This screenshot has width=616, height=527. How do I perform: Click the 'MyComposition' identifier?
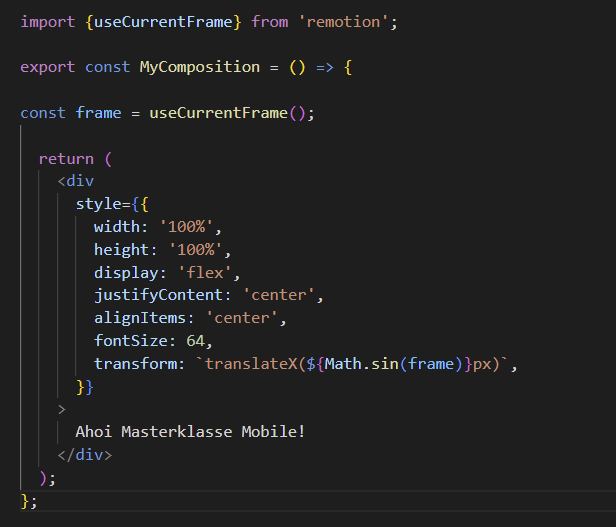coord(200,67)
